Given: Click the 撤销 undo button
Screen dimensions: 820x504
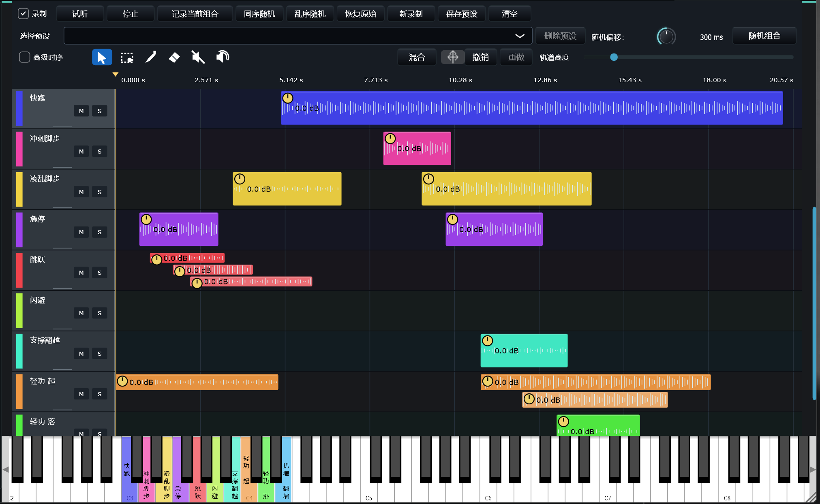Looking at the screenshot, I should point(481,57).
